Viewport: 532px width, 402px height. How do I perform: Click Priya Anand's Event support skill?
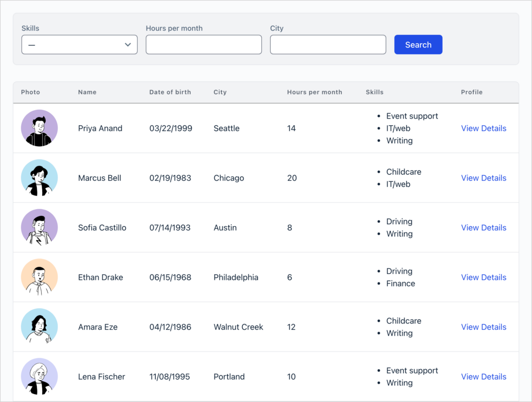pos(412,116)
